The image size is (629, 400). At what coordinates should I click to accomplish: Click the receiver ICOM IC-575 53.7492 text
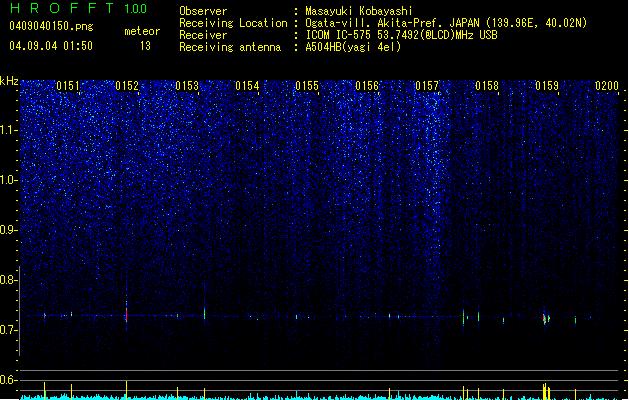point(401,35)
